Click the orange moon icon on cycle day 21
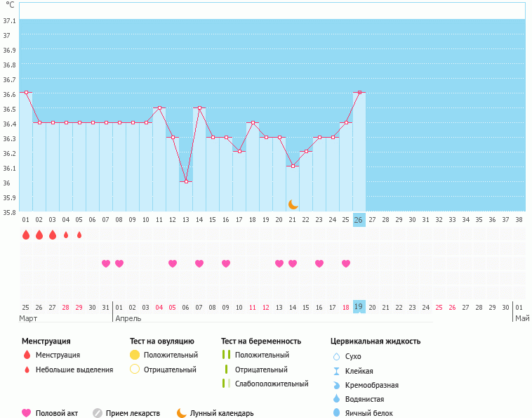 293,204
